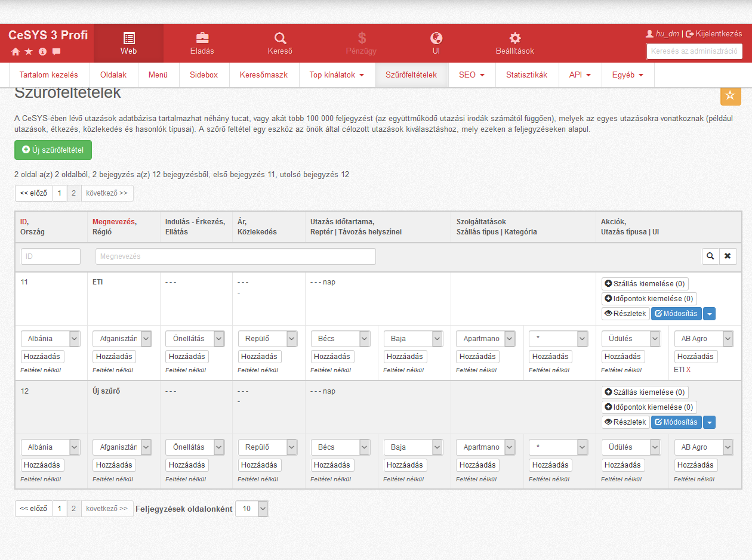
Task: Open Apartmano dropdown in ETI row
Action: pos(485,339)
